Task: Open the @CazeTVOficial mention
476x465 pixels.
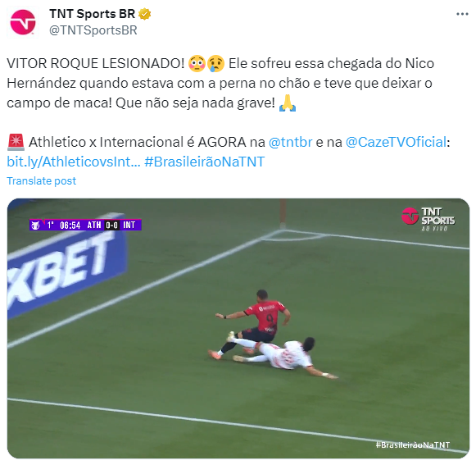Action: click(397, 142)
